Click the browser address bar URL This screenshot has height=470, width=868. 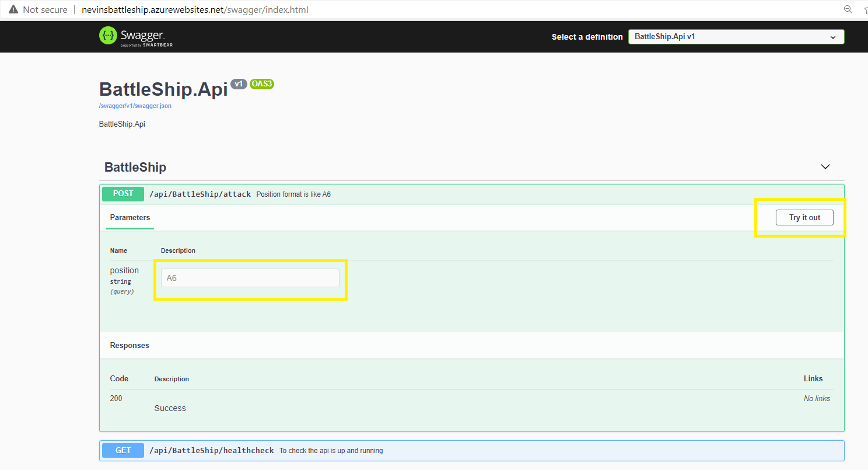point(195,10)
